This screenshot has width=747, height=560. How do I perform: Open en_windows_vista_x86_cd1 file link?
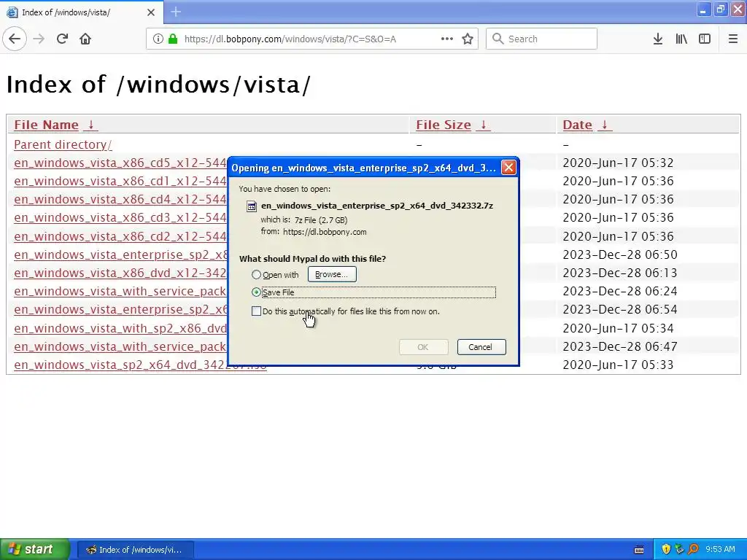120,181
